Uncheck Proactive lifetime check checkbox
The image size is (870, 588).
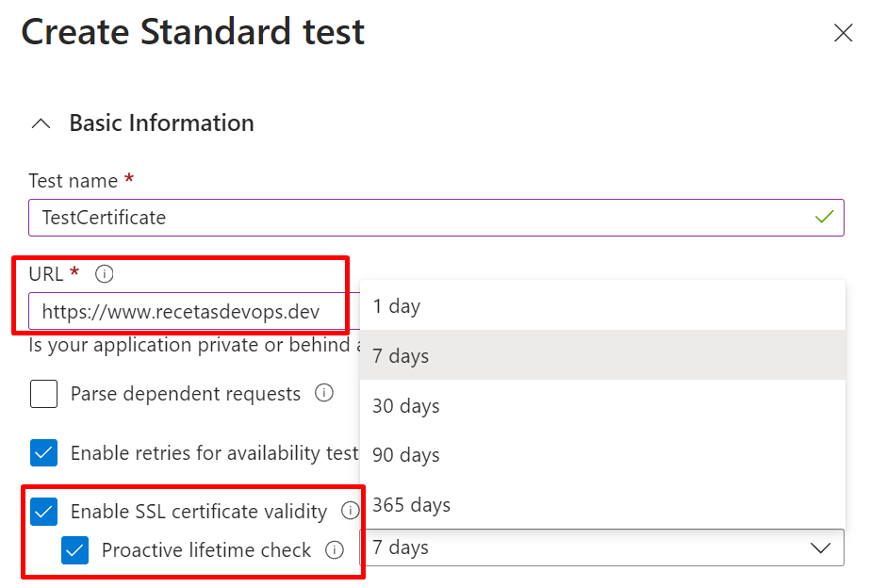[74, 550]
